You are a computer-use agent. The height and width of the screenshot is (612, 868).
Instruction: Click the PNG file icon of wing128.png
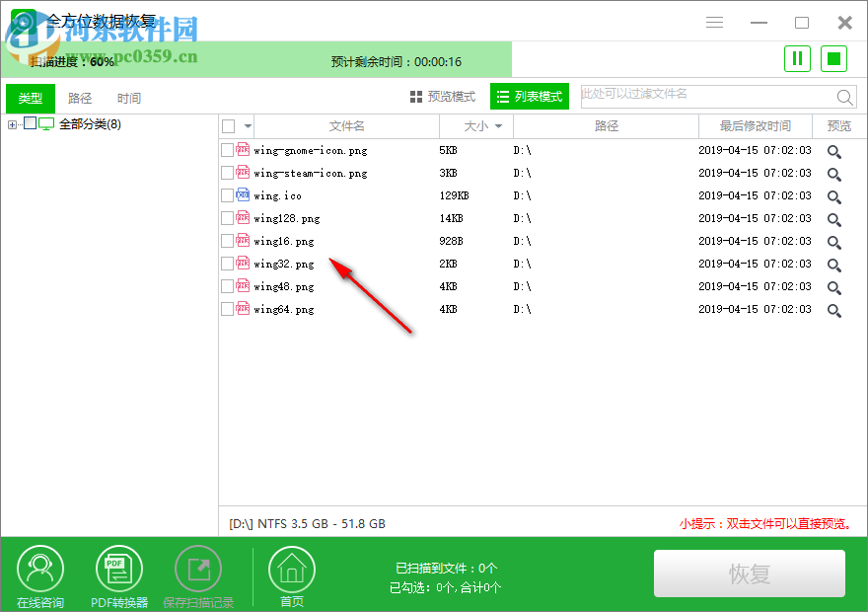[243, 218]
